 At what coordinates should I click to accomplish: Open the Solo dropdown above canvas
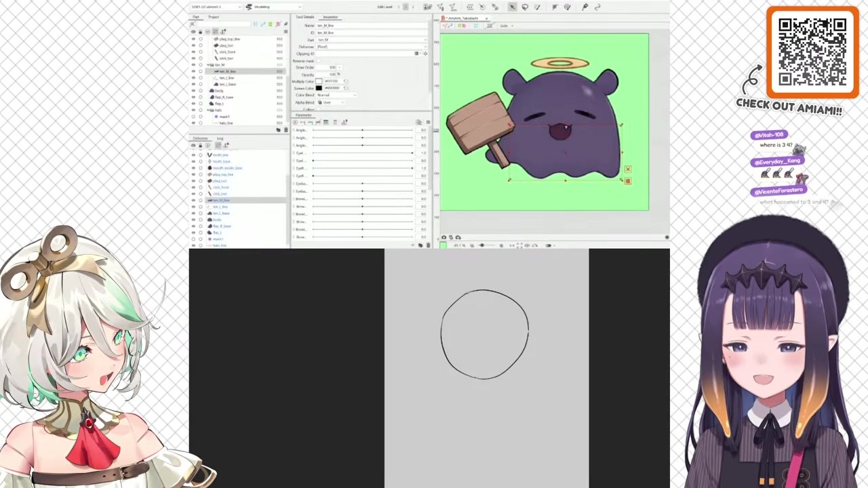pos(506,26)
